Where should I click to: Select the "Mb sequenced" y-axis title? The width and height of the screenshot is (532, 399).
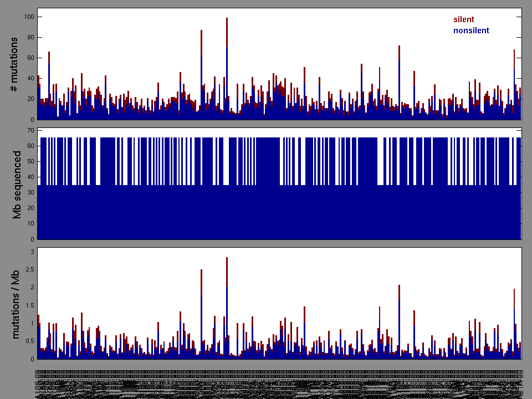[17, 184]
